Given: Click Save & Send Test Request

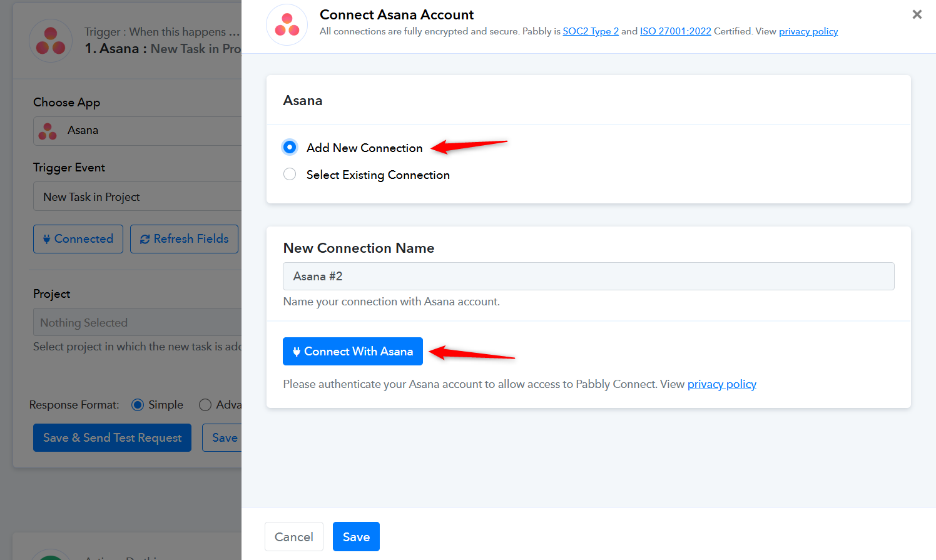Looking at the screenshot, I should pos(112,438).
